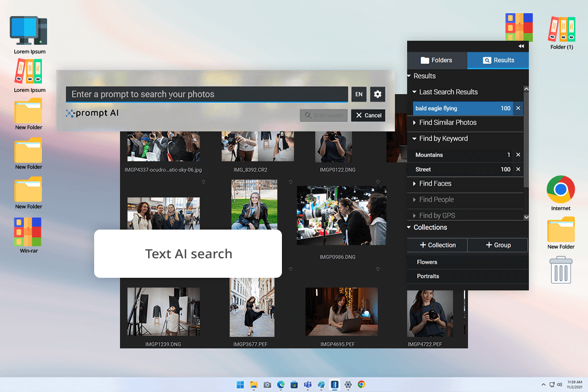This screenshot has height=392, width=588.
Task: Expand Find by GPS
Action: click(415, 215)
